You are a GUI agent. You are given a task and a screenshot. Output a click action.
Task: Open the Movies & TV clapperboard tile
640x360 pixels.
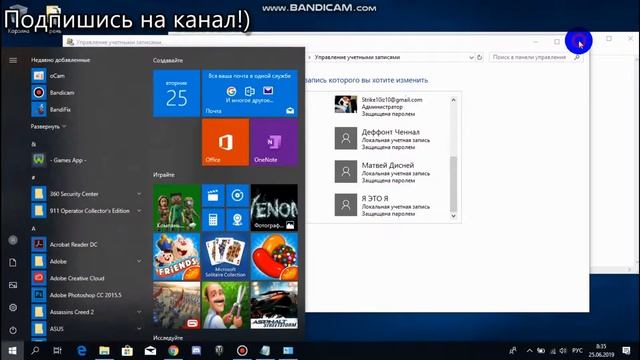click(x=213, y=196)
